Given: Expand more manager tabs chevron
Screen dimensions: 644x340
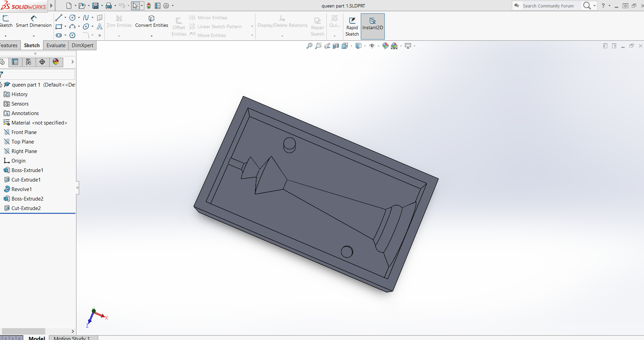Looking at the screenshot, I should 72,62.
